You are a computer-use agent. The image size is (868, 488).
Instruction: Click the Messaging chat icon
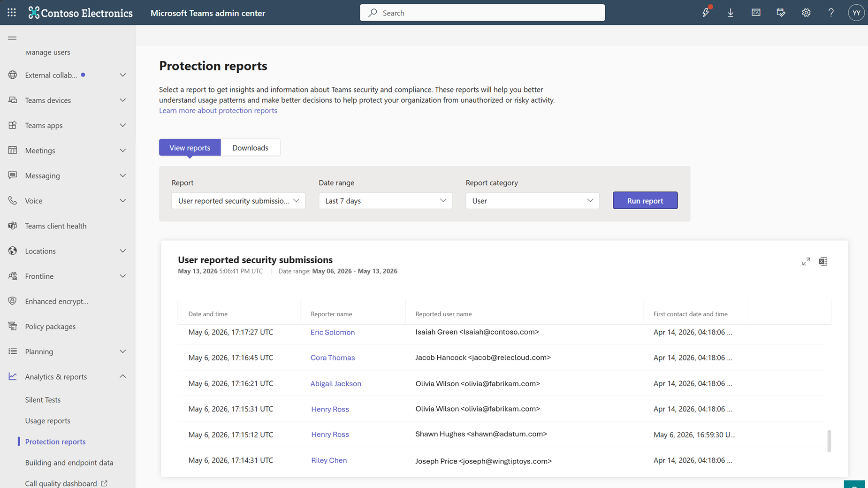(13, 175)
